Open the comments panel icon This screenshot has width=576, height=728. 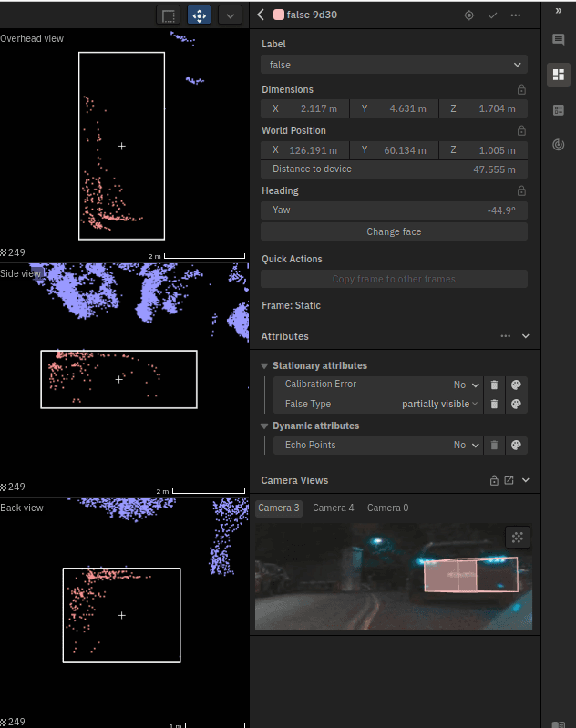tap(559, 39)
